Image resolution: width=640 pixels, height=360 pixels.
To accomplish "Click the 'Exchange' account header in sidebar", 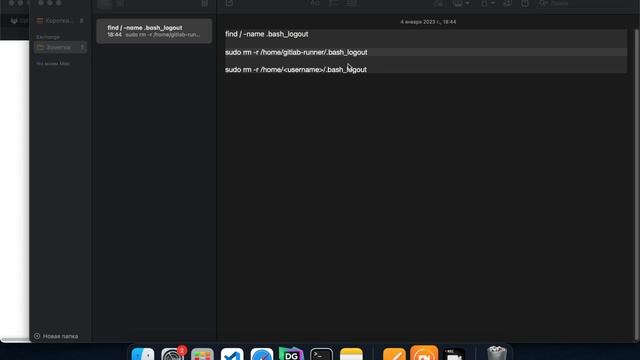I will 48,37.
